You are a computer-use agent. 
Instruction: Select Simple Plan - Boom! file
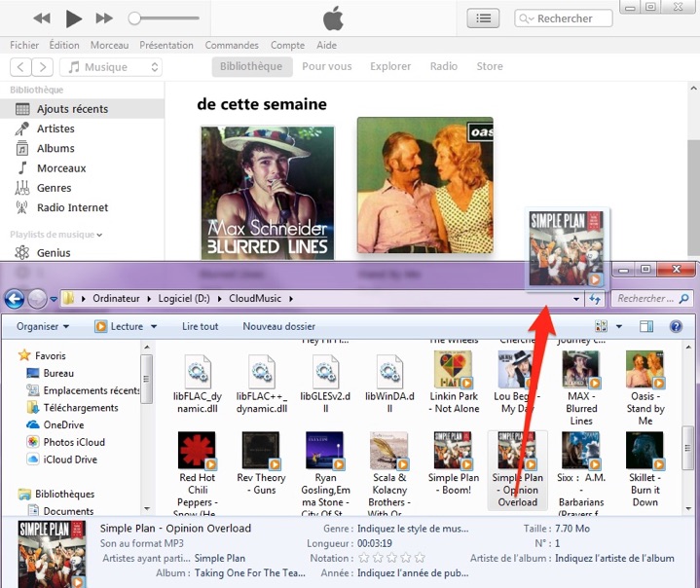pos(454,464)
